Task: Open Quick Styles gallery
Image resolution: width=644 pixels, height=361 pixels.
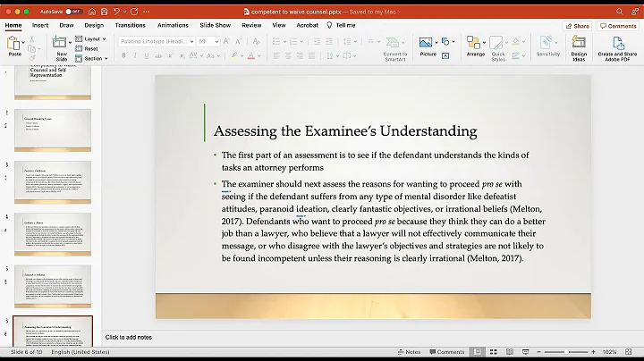Action: tap(498, 48)
